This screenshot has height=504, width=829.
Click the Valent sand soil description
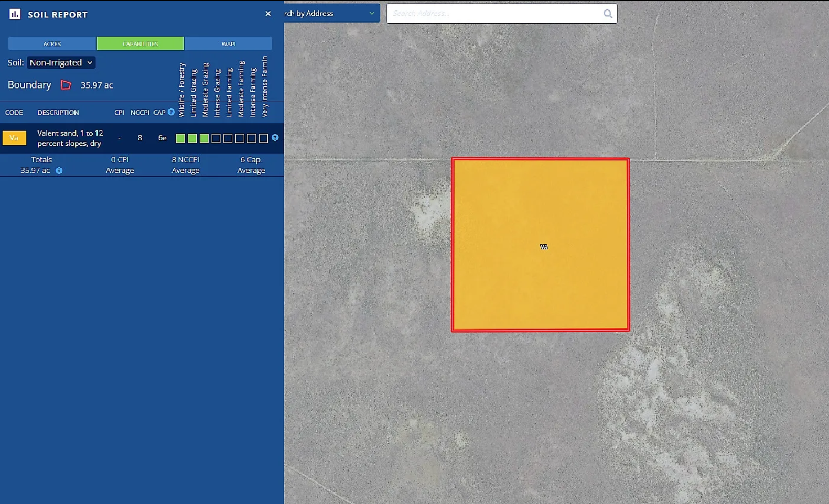pyautogui.click(x=70, y=138)
